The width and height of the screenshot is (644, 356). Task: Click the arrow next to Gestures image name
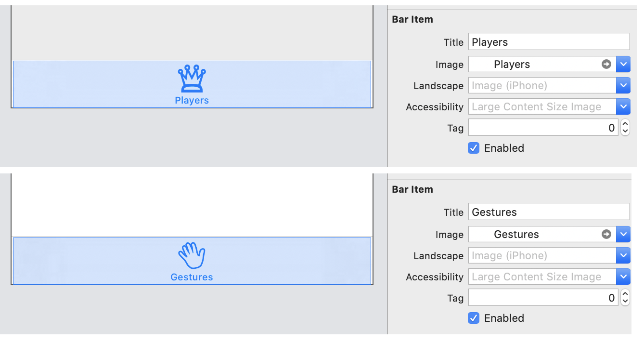(x=607, y=234)
